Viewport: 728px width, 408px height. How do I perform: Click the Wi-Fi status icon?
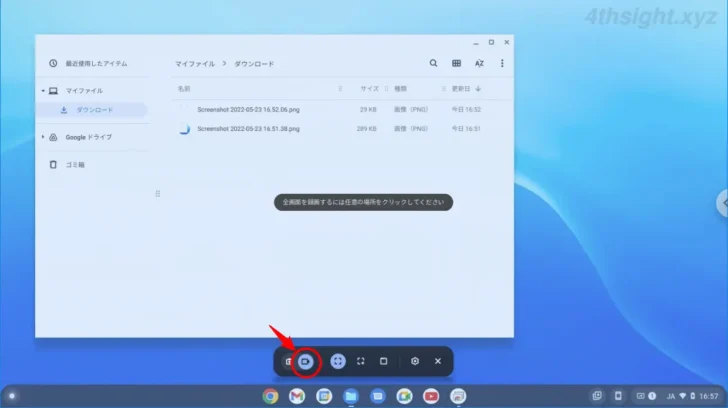682,396
